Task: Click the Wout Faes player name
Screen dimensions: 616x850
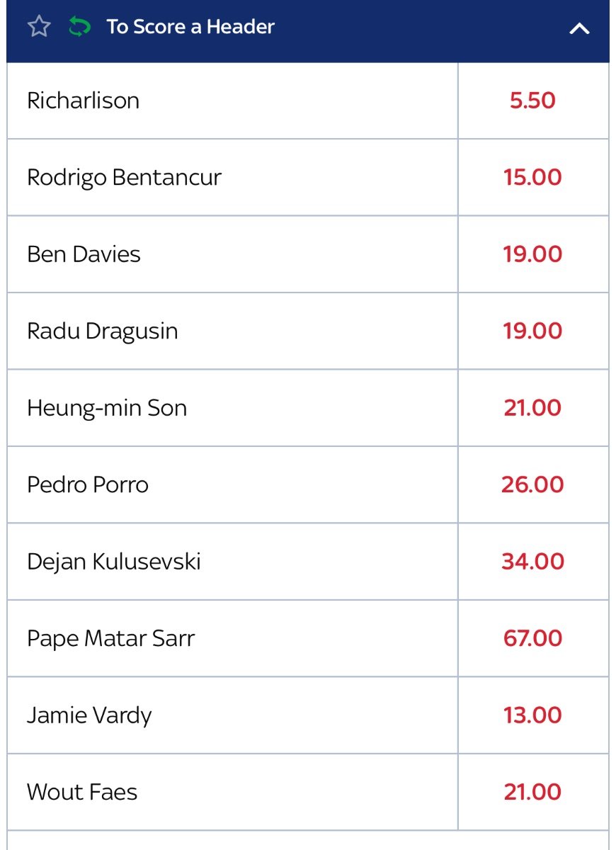Action: coord(82,792)
